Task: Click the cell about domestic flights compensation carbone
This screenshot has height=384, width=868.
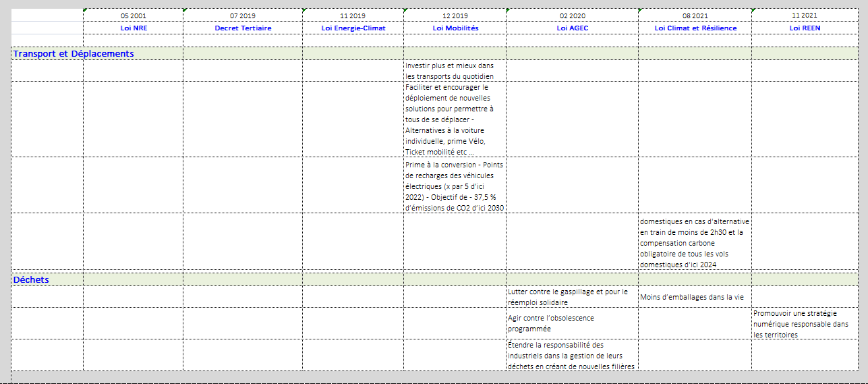Action: (695, 242)
